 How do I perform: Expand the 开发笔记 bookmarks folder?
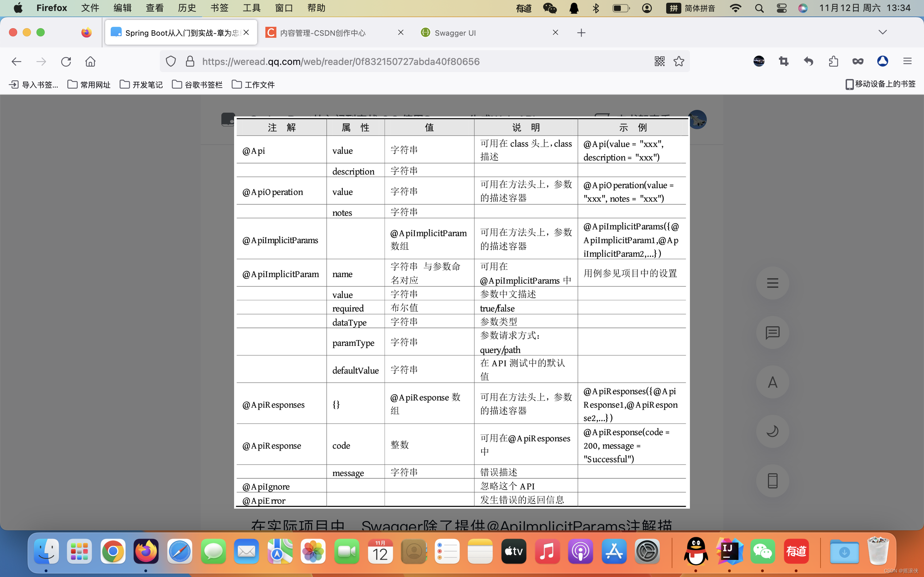[141, 84]
